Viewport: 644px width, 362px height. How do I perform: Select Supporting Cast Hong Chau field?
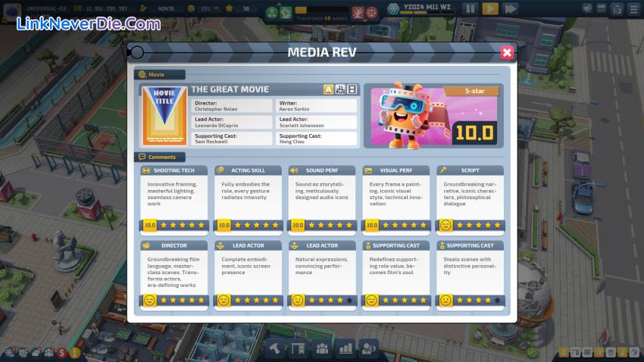click(316, 139)
